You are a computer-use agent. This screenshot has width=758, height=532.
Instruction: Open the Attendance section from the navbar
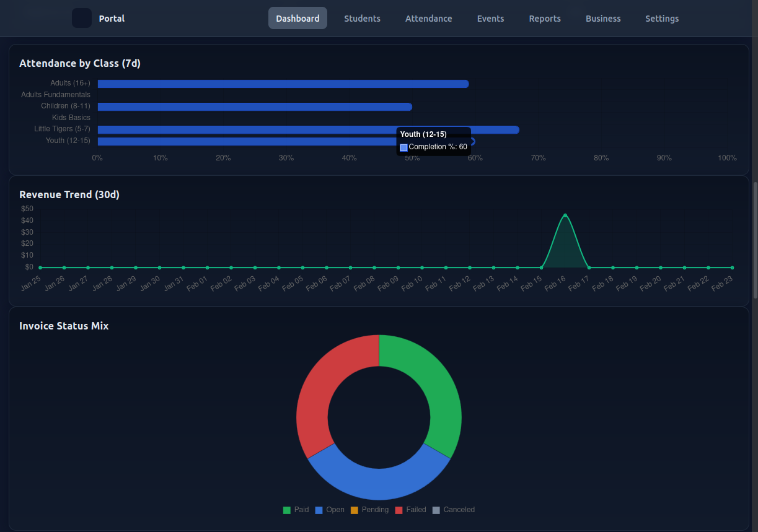click(x=428, y=19)
